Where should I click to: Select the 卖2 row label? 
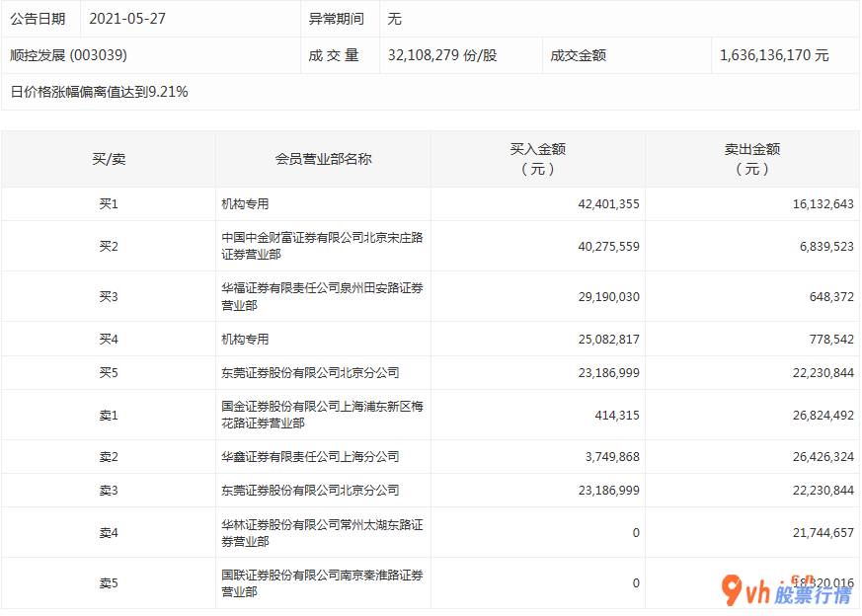point(109,457)
